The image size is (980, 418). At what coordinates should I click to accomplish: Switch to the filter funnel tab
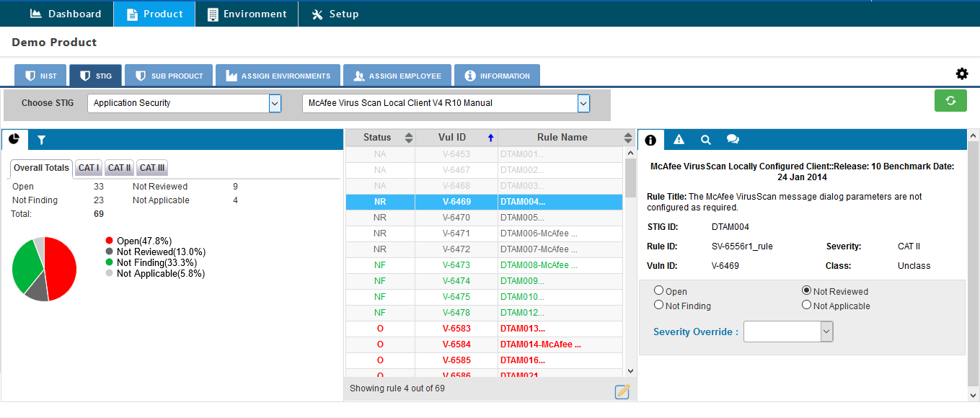[42, 140]
